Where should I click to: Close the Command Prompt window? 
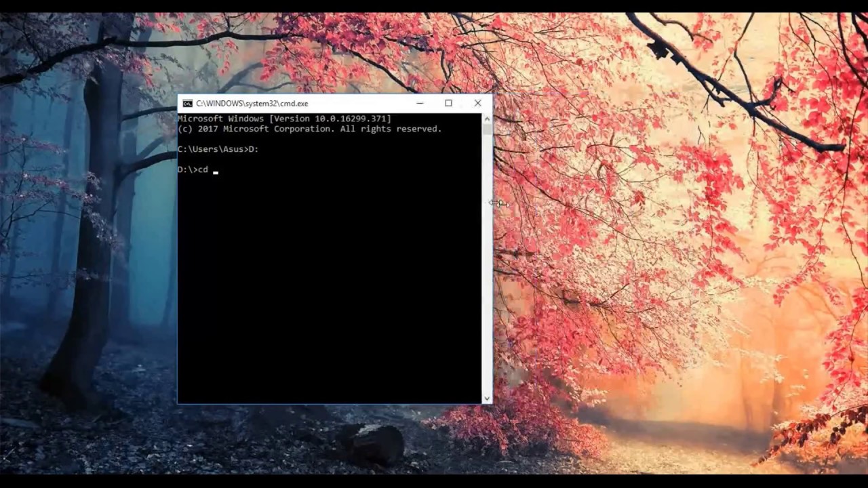[477, 103]
